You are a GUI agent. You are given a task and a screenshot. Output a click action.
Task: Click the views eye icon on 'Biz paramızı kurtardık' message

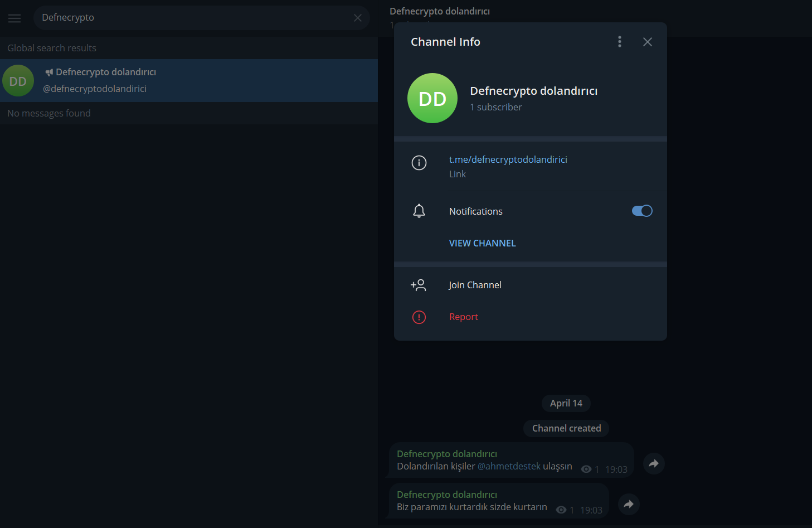click(561, 510)
